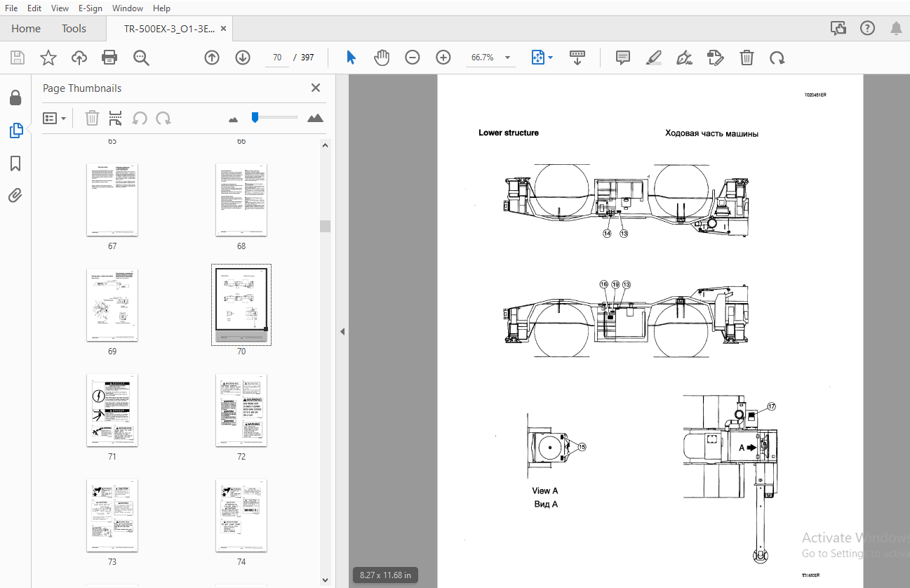Select page 72 thumbnail

(241, 410)
